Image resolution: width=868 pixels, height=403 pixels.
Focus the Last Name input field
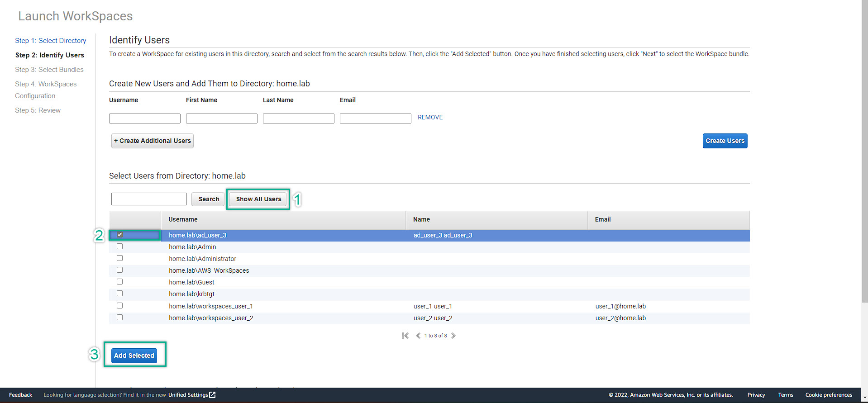click(x=299, y=119)
